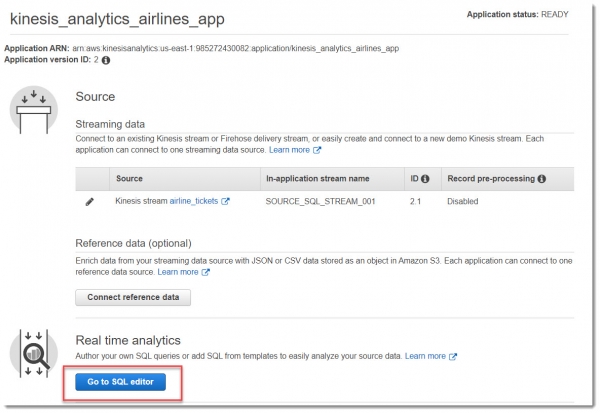Click external link icon after Reference data Learn more
The width and height of the screenshot is (600, 413).
pyautogui.click(x=205, y=272)
